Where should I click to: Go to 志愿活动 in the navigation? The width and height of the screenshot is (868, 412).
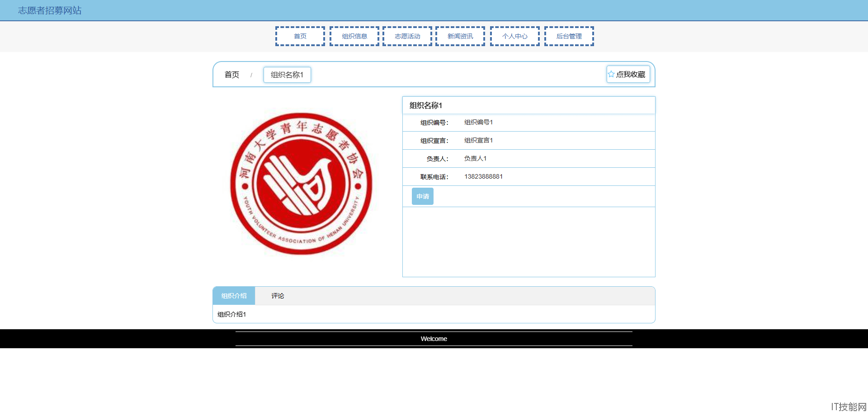tap(407, 36)
